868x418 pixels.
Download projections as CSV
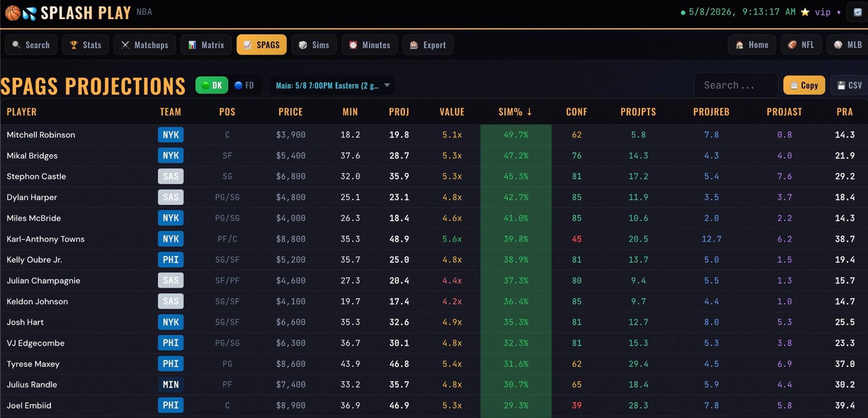(849, 85)
